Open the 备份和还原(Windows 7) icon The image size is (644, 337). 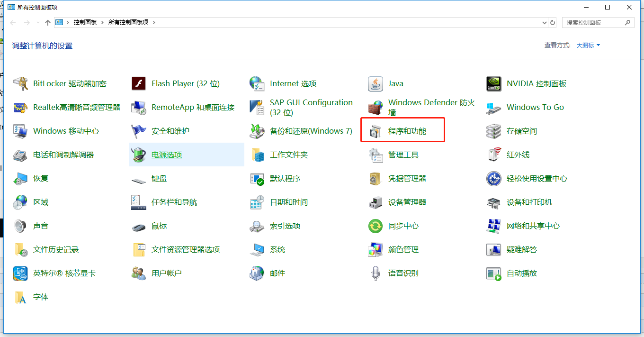click(x=257, y=131)
